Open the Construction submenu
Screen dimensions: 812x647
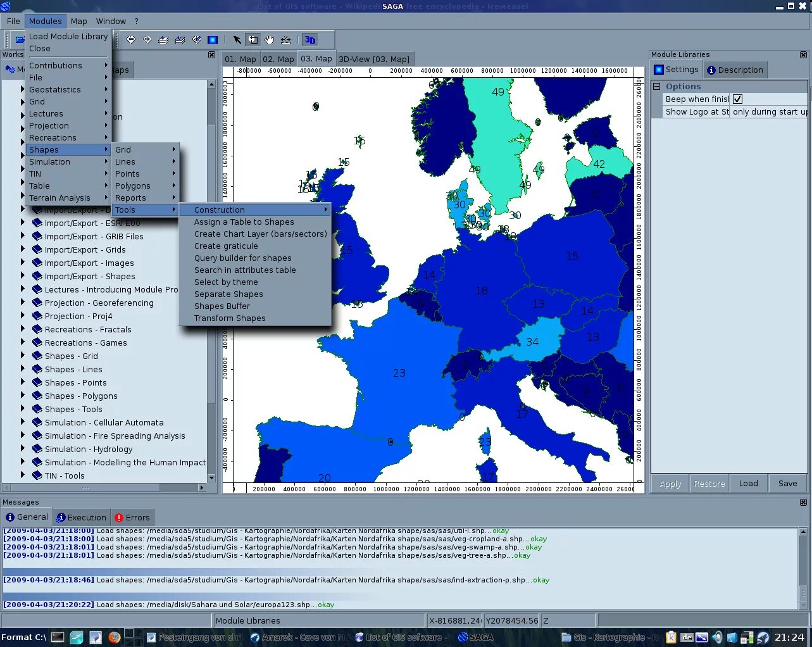tap(254, 210)
